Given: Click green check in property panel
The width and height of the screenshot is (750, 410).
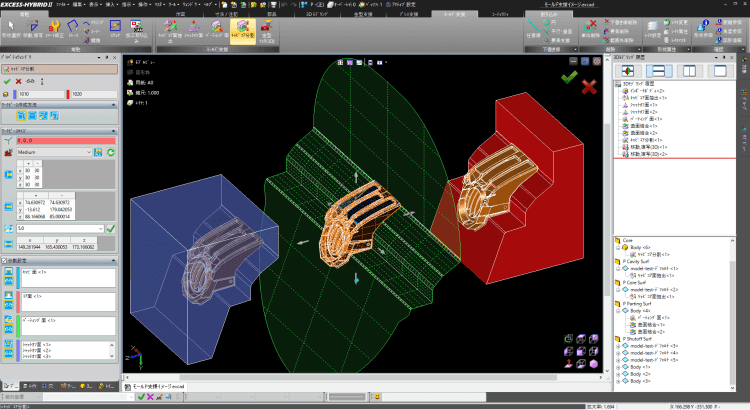Looking at the screenshot, I should 7,81.
